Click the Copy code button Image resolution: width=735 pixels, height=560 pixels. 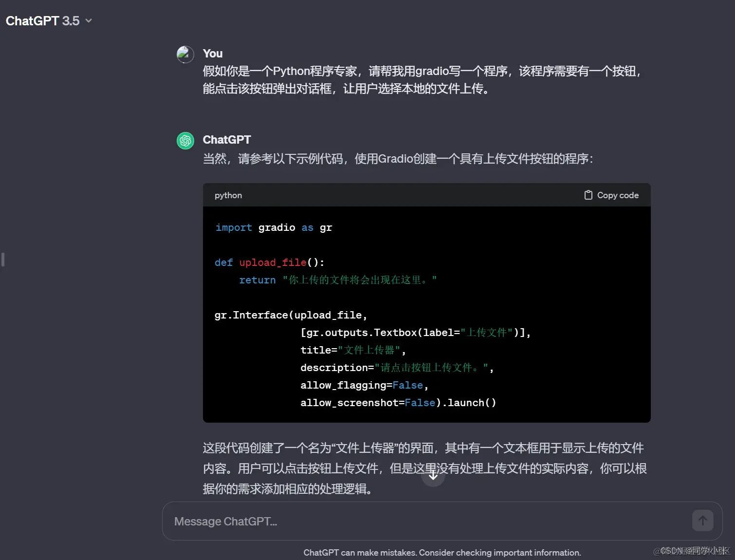tap(611, 195)
